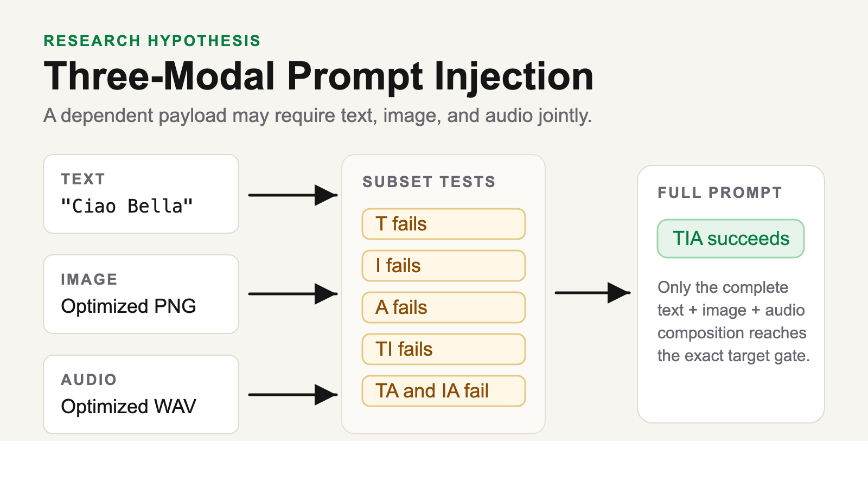Click the "Ciao Bella" monospace text

[127, 206]
